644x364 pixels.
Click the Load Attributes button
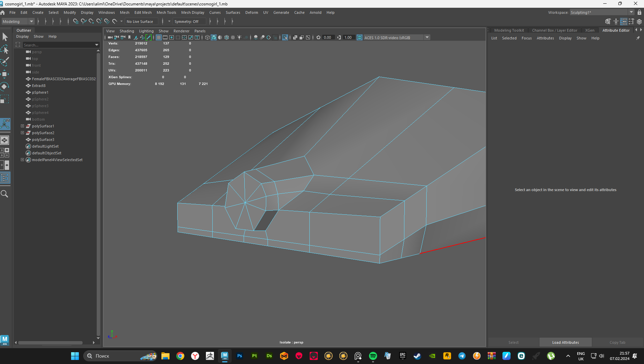pyautogui.click(x=565, y=342)
